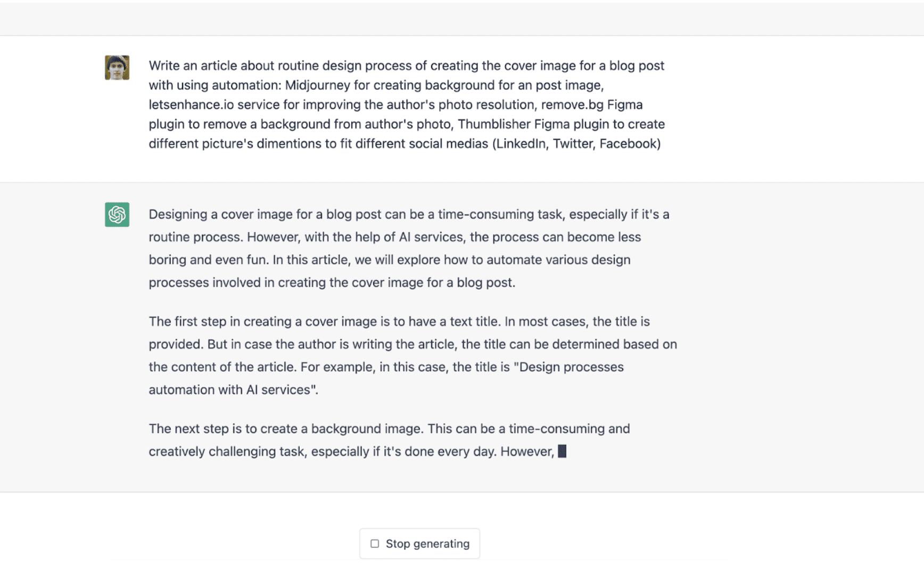Click the user profile avatar photo
Screen dimensions: 924x570
click(117, 68)
